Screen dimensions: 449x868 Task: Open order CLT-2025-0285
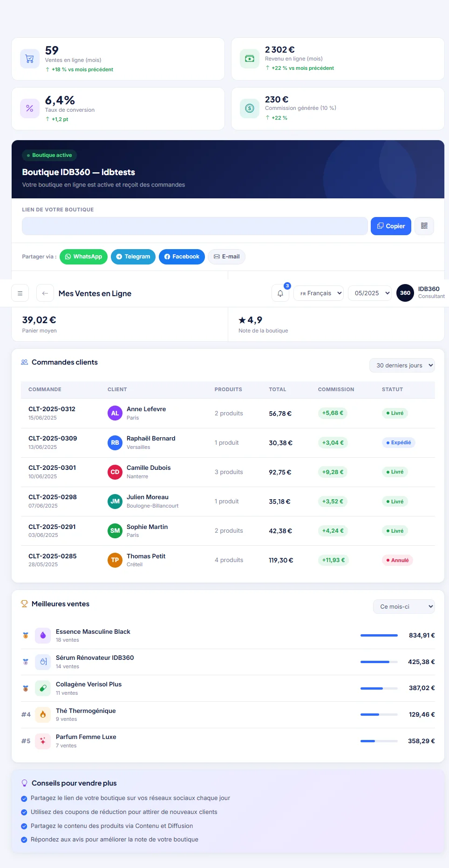[53, 556]
